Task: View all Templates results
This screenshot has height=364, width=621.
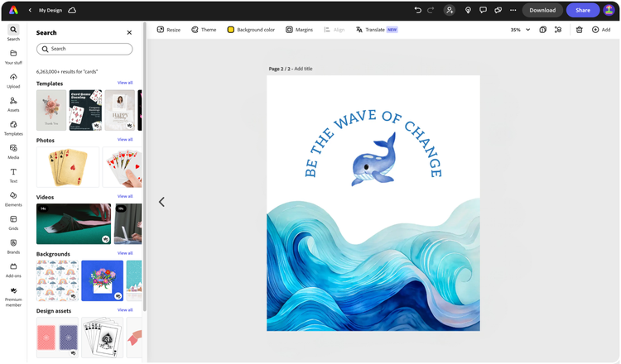Action: pyautogui.click(x=125, y=83)
